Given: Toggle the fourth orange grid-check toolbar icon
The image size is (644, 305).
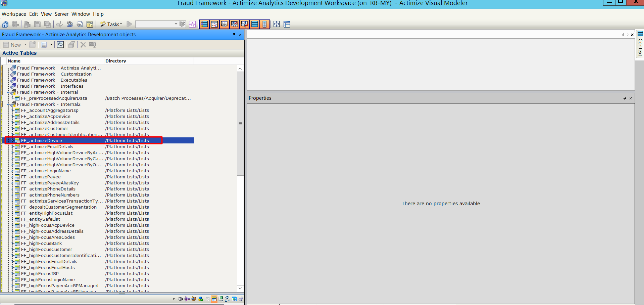Looking at the screenshot, I should click(235, 24).
